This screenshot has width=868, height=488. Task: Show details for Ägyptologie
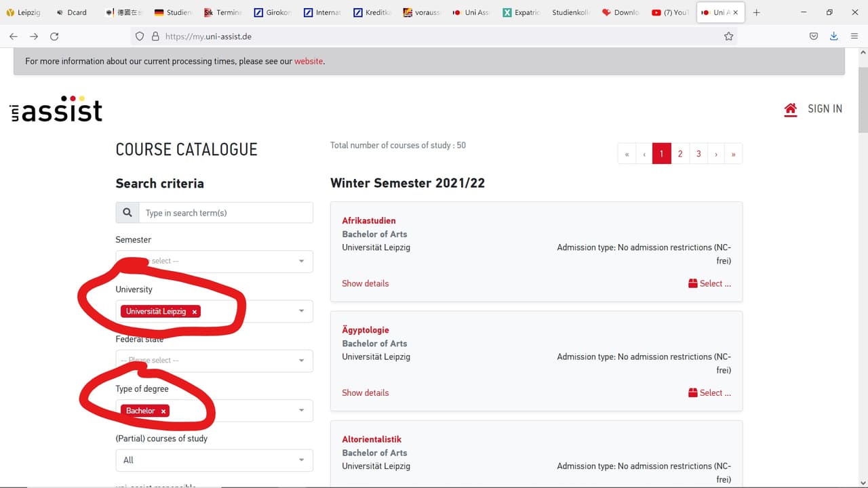click(x=366, y=392)
